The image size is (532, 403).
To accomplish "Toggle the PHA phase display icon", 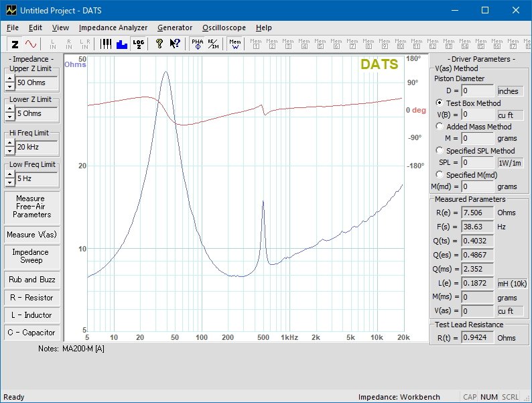I will pyautogui.click(x=198, y=44).
